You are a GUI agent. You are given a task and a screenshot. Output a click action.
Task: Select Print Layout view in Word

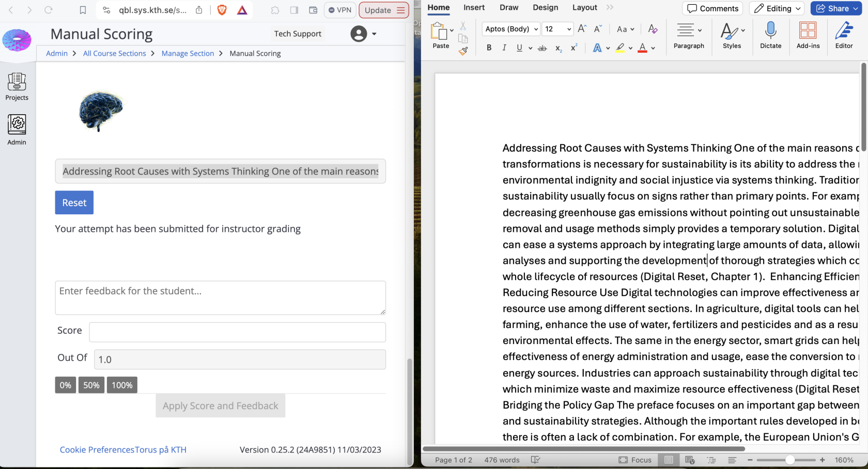[669, 460]
